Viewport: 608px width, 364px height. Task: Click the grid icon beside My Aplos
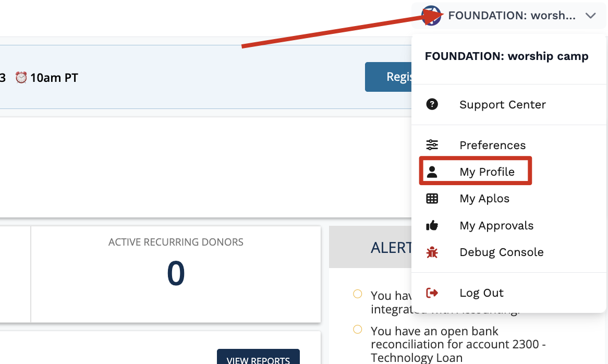coord(432,199)
